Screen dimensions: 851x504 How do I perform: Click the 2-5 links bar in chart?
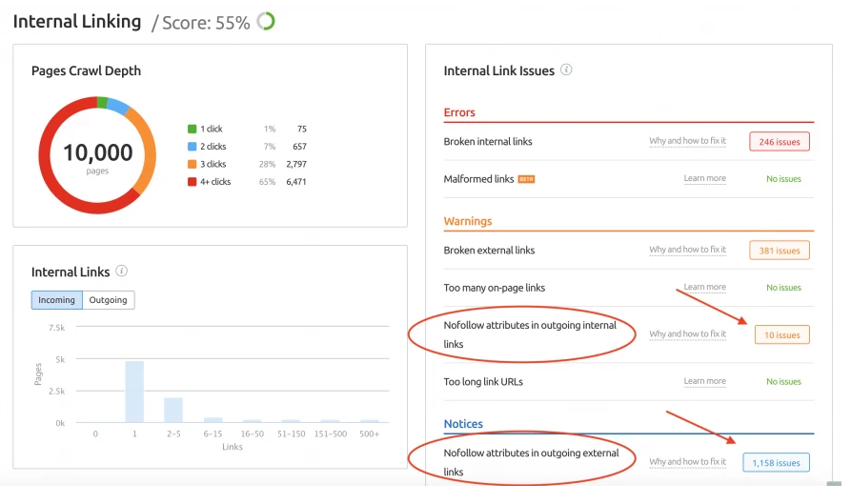point(173,410)
